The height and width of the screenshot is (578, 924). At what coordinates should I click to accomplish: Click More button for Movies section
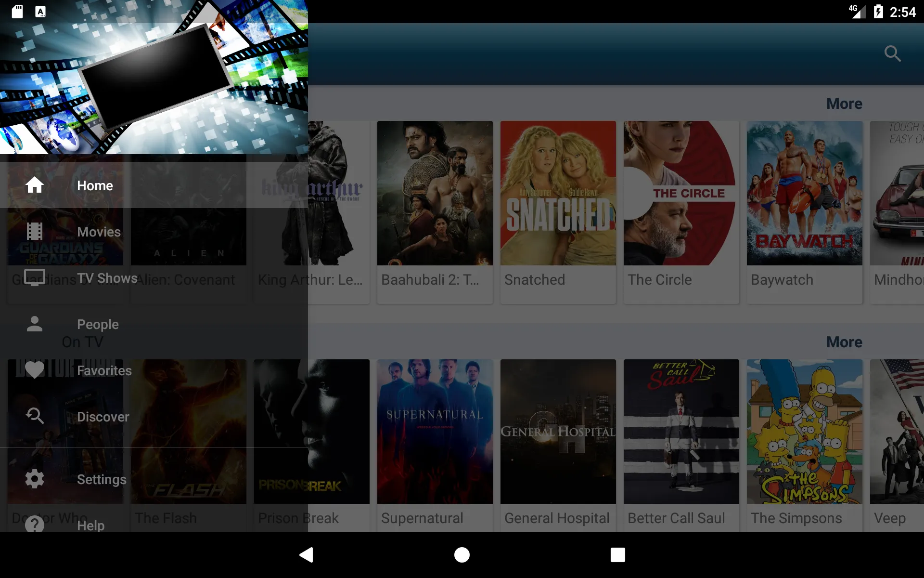click(844, 104)
